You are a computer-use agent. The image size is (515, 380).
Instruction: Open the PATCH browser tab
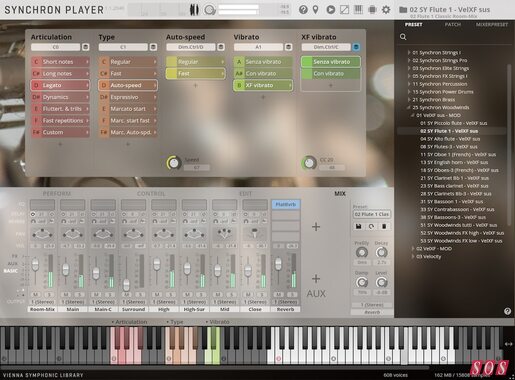pos(453,25)
